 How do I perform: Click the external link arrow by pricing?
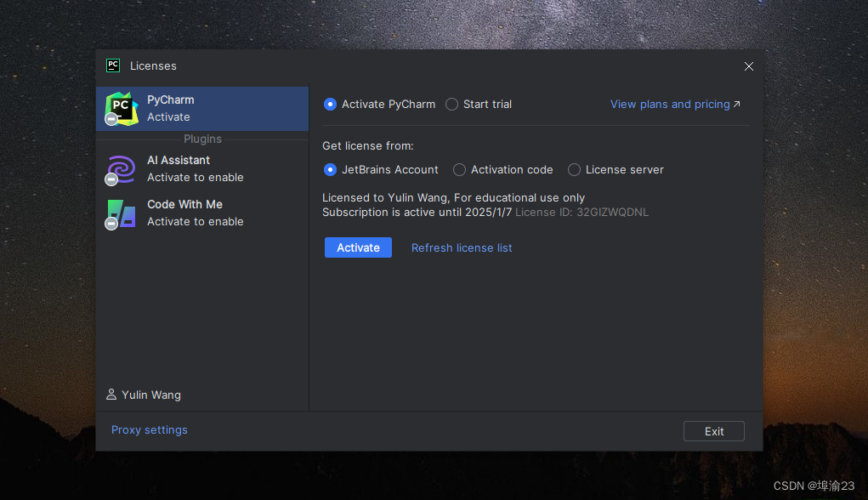tap(737, 104)
